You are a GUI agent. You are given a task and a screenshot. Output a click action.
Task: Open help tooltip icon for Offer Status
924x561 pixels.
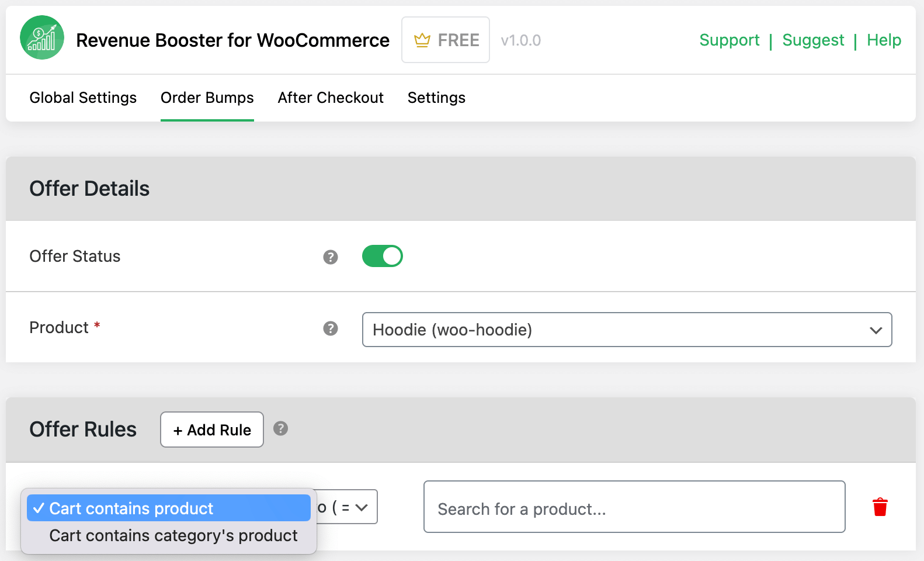(x=331, y=257)
